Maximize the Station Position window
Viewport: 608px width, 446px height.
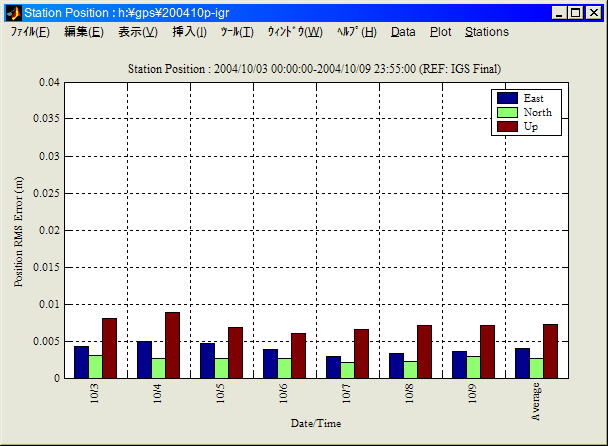pos(576,13)
